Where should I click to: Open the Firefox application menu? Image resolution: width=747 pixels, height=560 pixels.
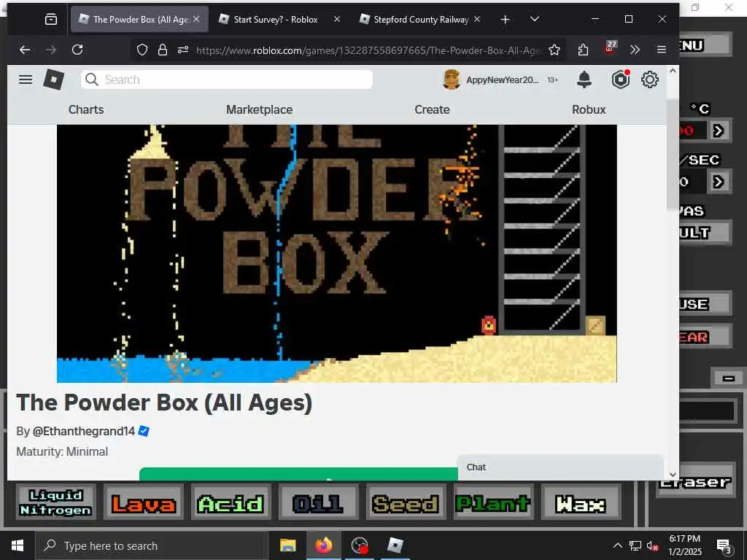[x=661, y=50]
